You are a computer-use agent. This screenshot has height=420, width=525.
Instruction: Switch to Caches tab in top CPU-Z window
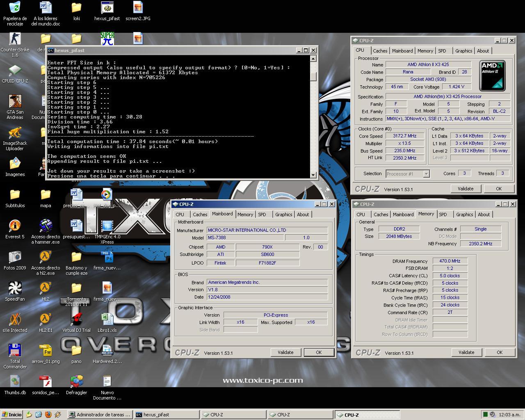point(380,51)
